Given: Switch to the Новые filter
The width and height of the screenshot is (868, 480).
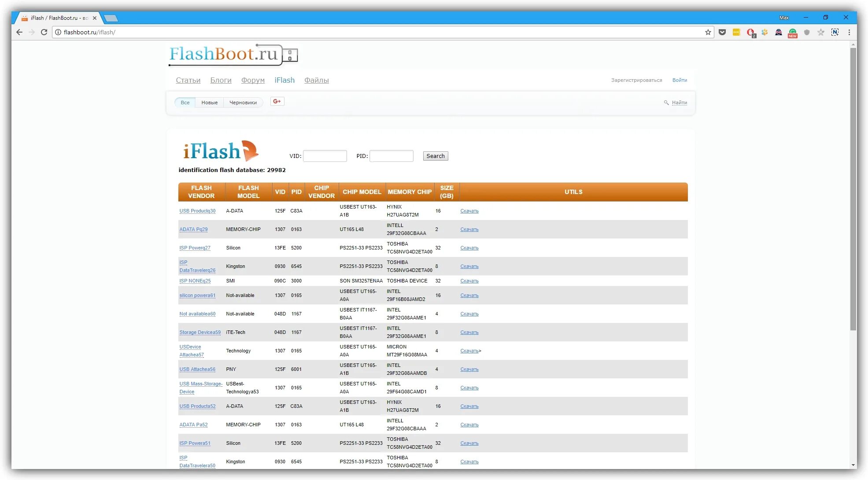Looking at the screenshot, I should pyautogui.click(x=209, y=103).
